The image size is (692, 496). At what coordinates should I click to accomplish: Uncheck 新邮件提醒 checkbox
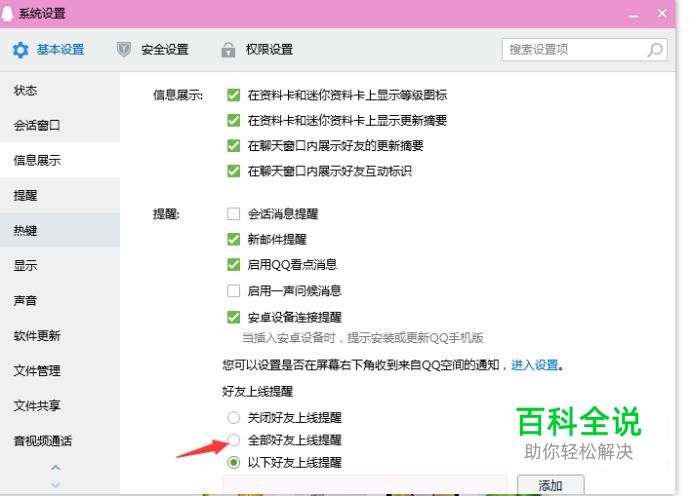pos(233,239)
